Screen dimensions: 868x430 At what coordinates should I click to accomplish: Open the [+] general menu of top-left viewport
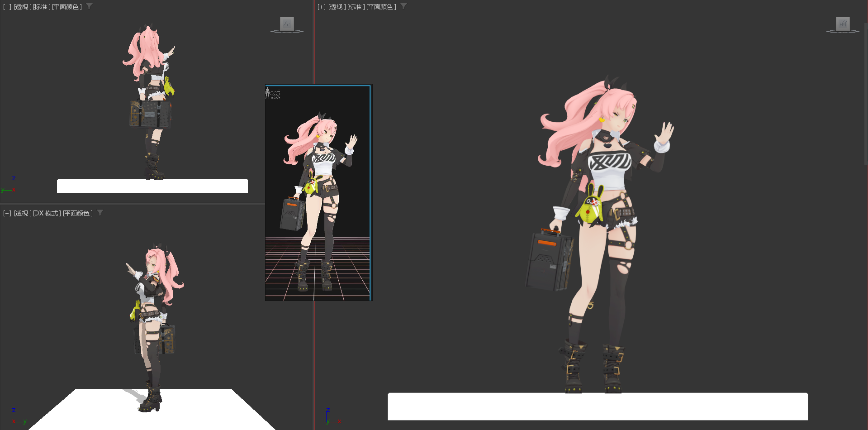pos(7,7)
